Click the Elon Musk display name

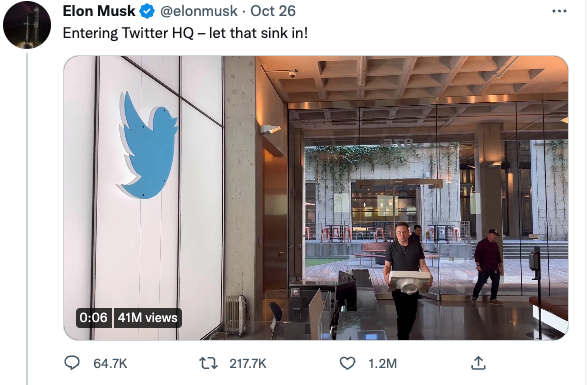click(x=99, y=11)
